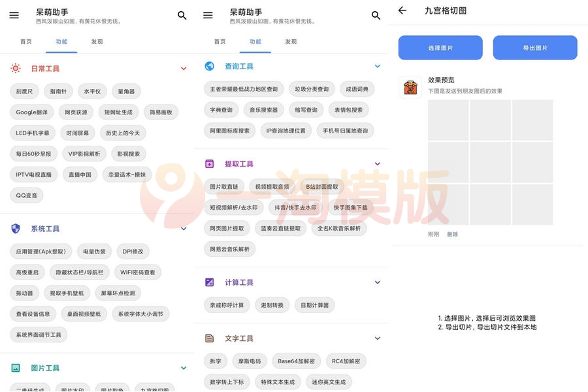
Task: Collapse the 图片工具 section
Action: point(184,368)
